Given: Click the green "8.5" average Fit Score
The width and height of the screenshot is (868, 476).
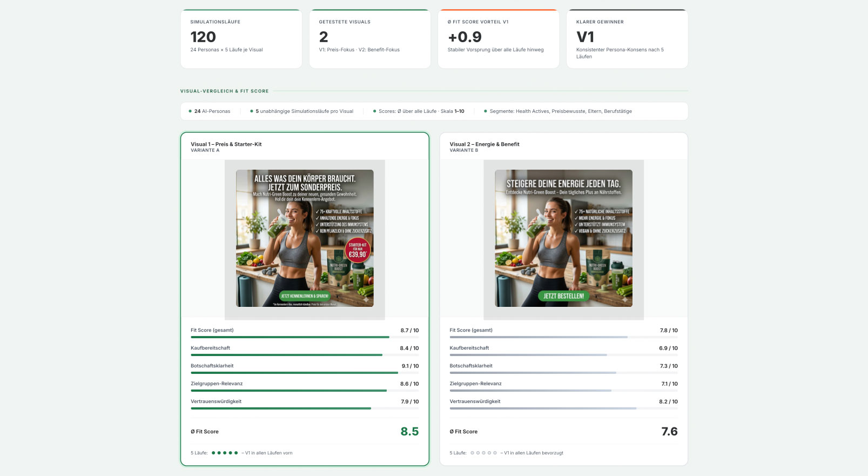Looking at the screenshot, I should [x=409, y=431].
